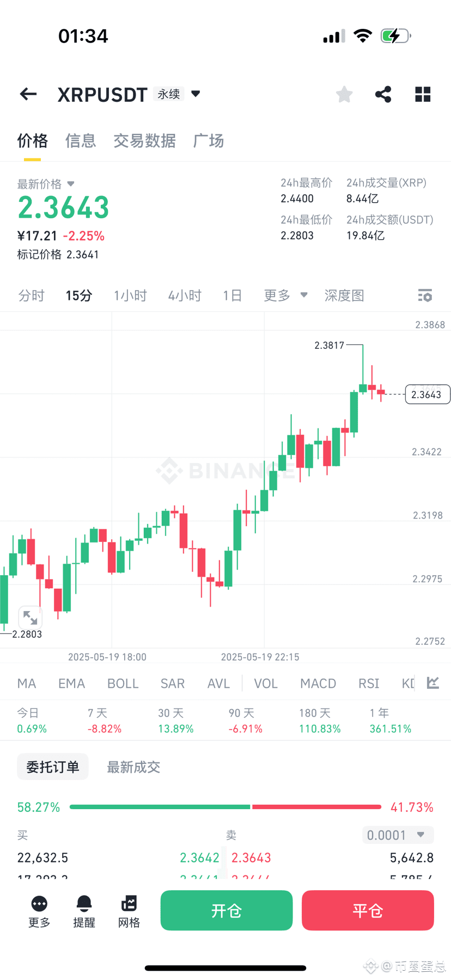
Task: Tap the green 开仓 button
Action: (227, 910)
